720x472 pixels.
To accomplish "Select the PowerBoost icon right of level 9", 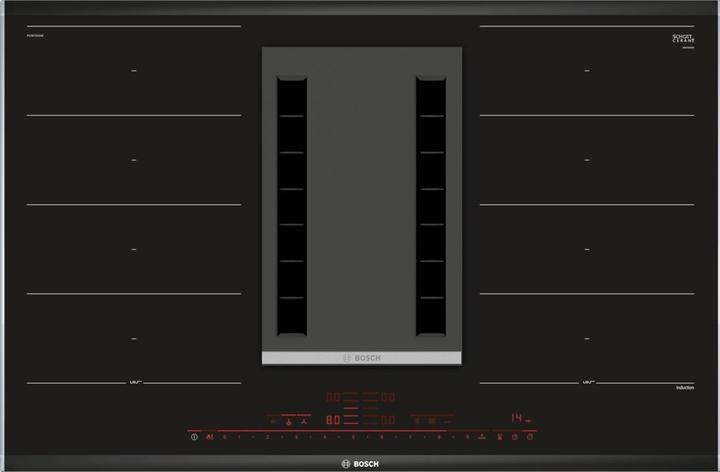I will (482, 437).
